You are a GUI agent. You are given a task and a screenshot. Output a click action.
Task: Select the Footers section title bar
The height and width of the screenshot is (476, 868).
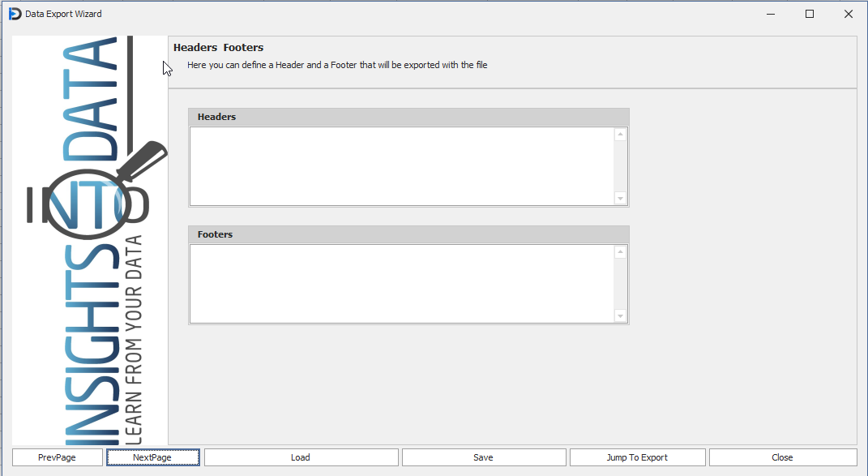[408, 234]
